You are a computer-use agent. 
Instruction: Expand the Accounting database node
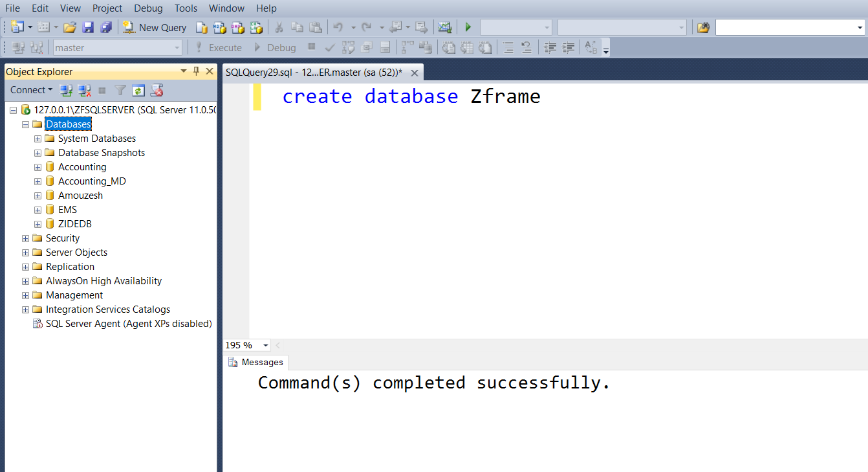[x=38, y=167]
